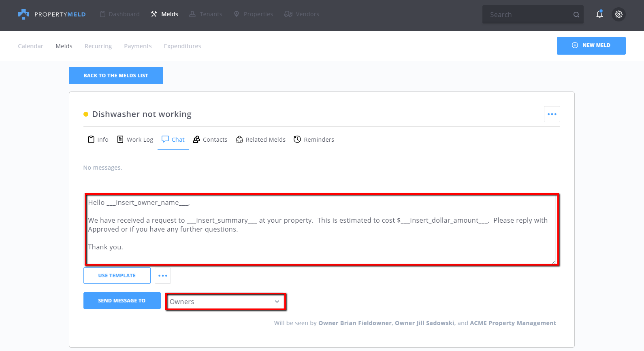644x351 pixels.
Task: Click Send Message To button
Action: coord(122,300)
